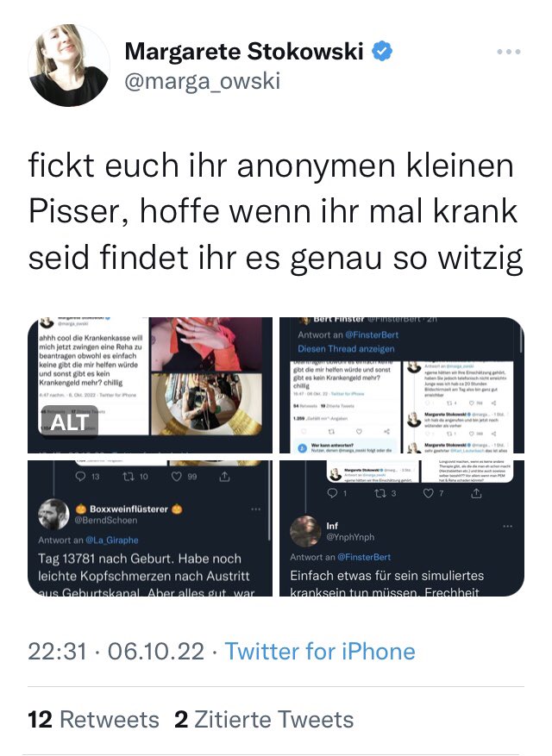Click heart icon with 7 likes in screenshot

pos(429,493)
